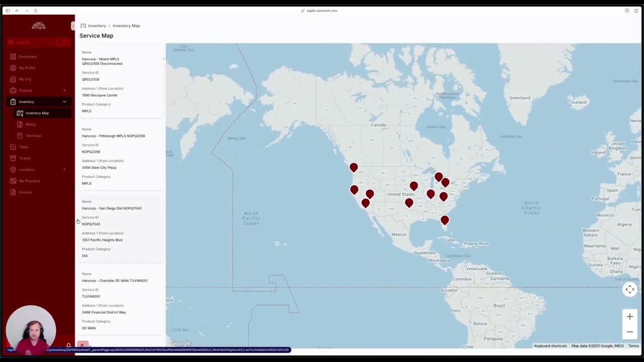
Task: Click the breadcrumb inventory icon
Action: point(83,26)
